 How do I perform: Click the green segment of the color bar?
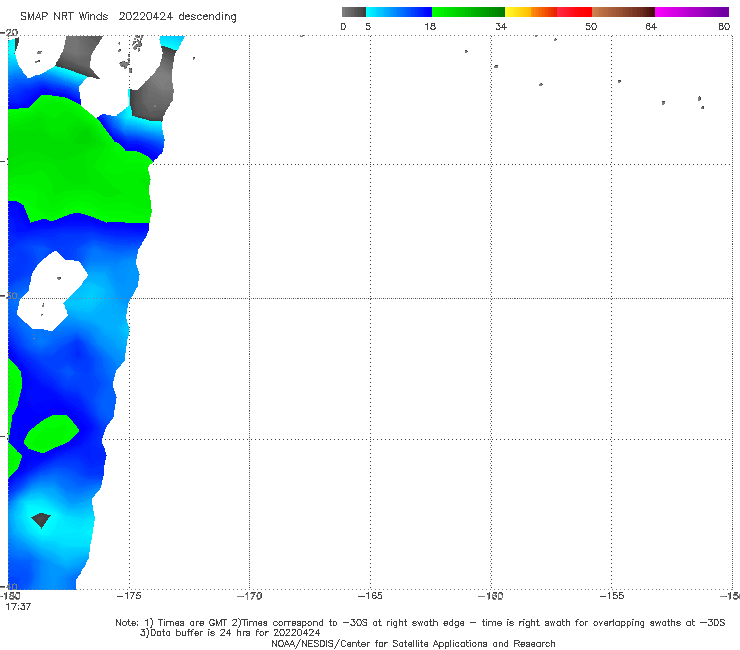[468, 12]
